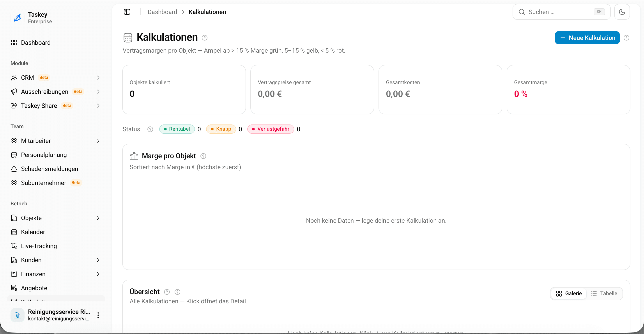Click the 'Noch keine Daten' empty-state message
This screenshot has height=334, width=644.
click(376, 221)
